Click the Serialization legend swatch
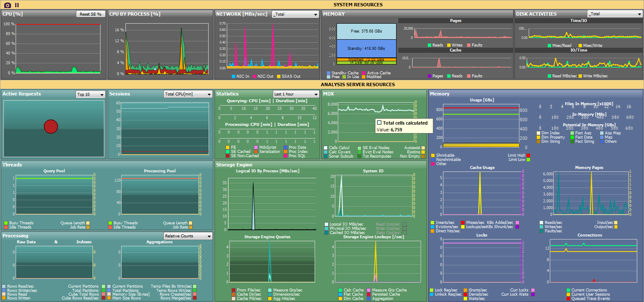The image size is (644, 302). tap(256, 152)
